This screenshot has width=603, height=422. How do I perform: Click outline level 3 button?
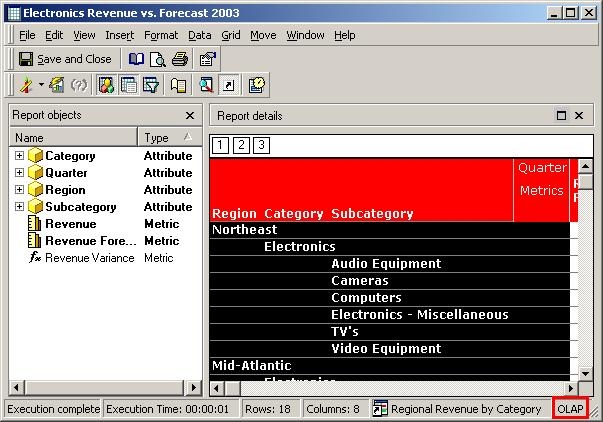point(261,146)
